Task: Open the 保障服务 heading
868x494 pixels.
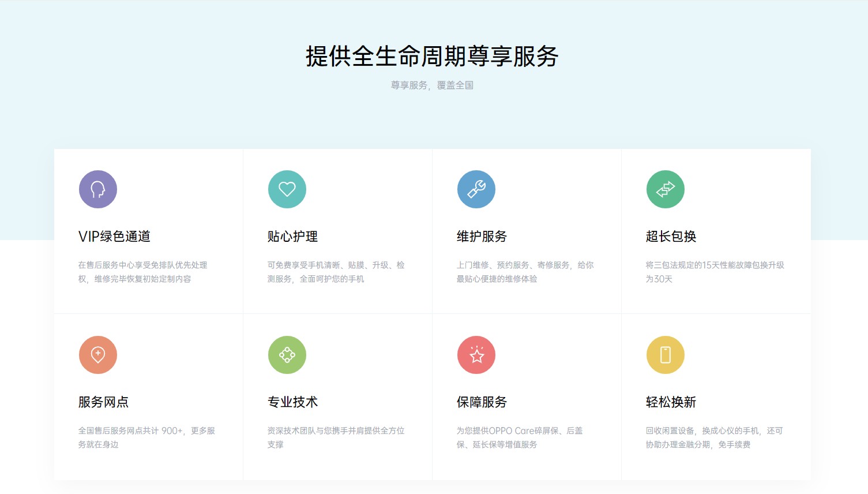Action: pos(482,402)
